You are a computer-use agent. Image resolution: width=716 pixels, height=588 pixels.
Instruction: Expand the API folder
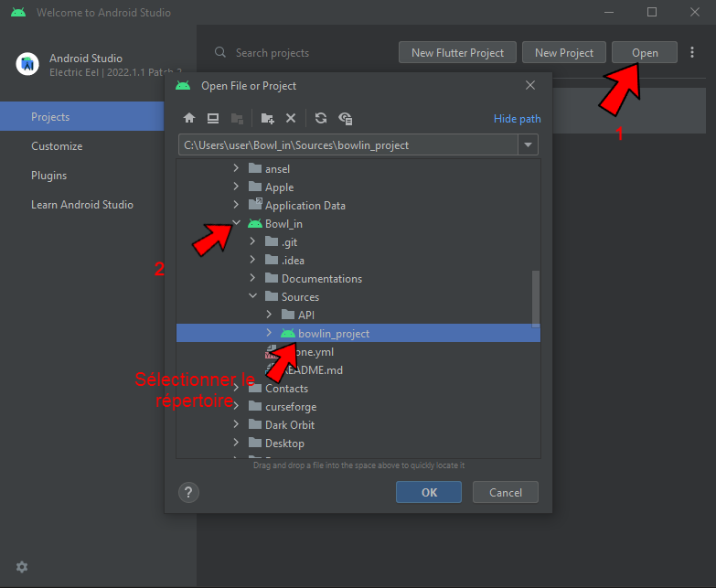click(269, 315)
